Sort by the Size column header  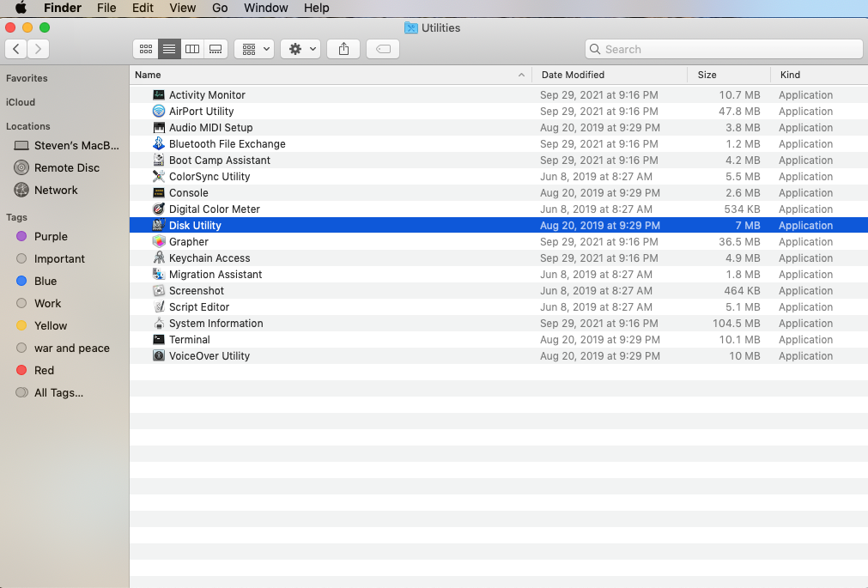(x=729, y=75)
